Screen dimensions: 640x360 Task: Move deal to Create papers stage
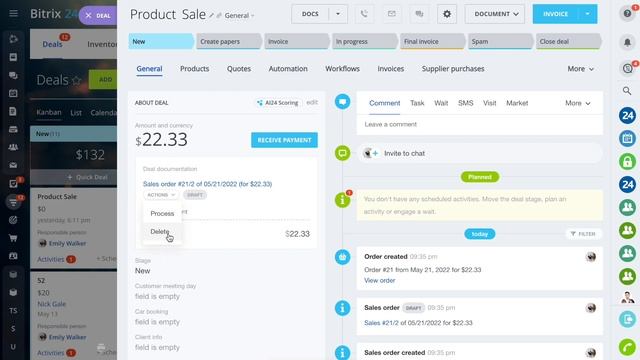pyautogui.click(x=229, y=42)
